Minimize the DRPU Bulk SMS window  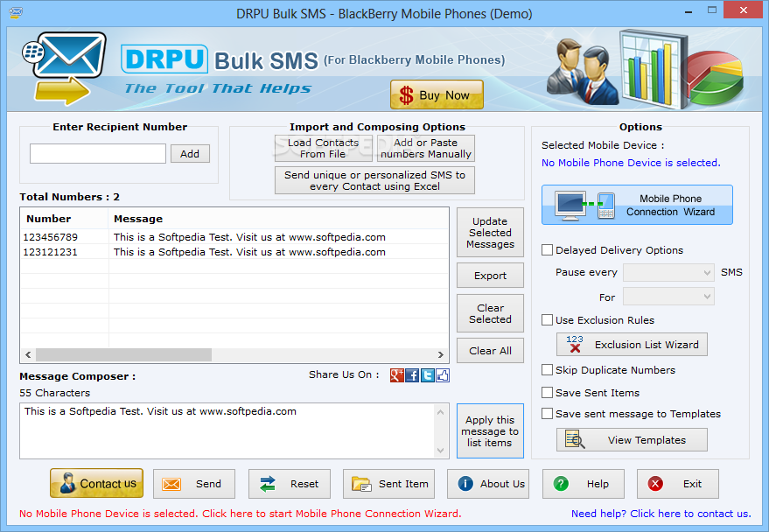689,10
